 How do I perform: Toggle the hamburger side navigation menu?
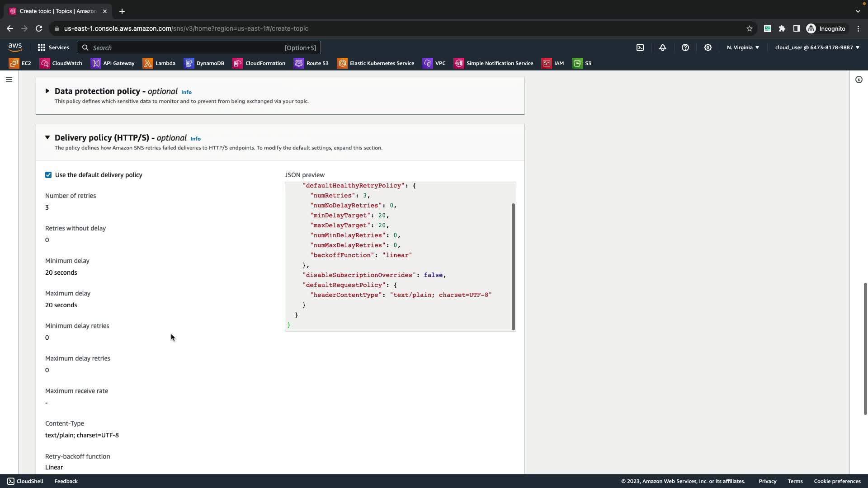coord(9,80)
